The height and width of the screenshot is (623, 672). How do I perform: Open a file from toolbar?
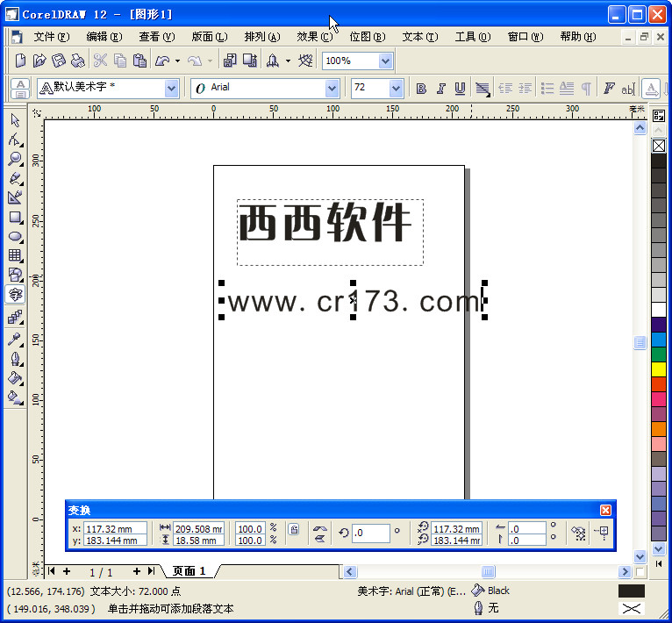(x=39, y=61)
